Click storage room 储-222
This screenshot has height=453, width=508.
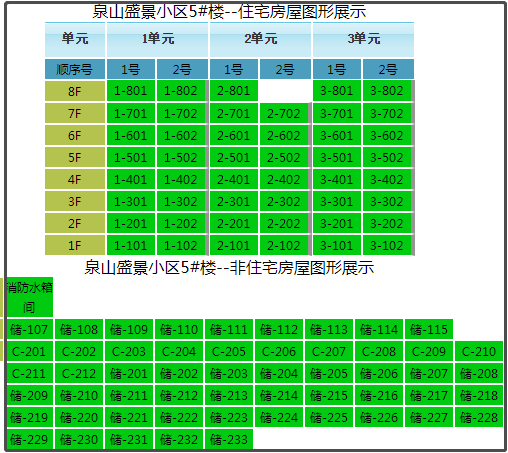(179, 417)
